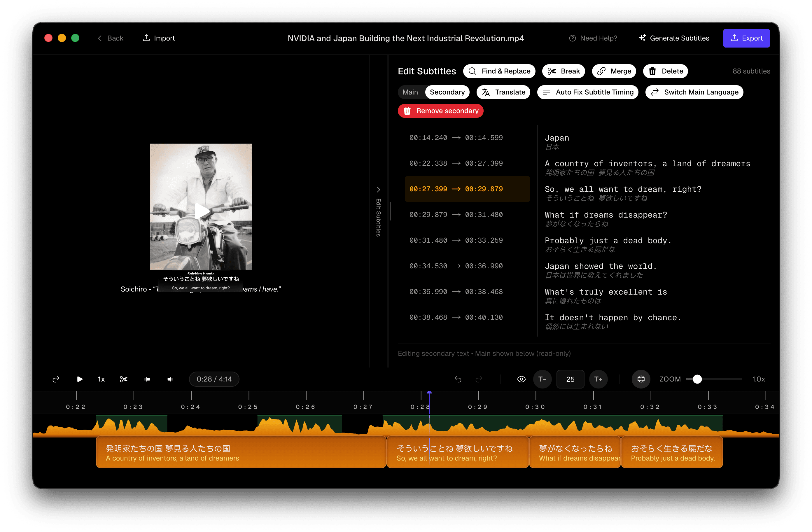Image resolution: width=812 pixels, height=532 pixels.
Task: Click Generate Subtitles
Action: [x=674, y=38]
